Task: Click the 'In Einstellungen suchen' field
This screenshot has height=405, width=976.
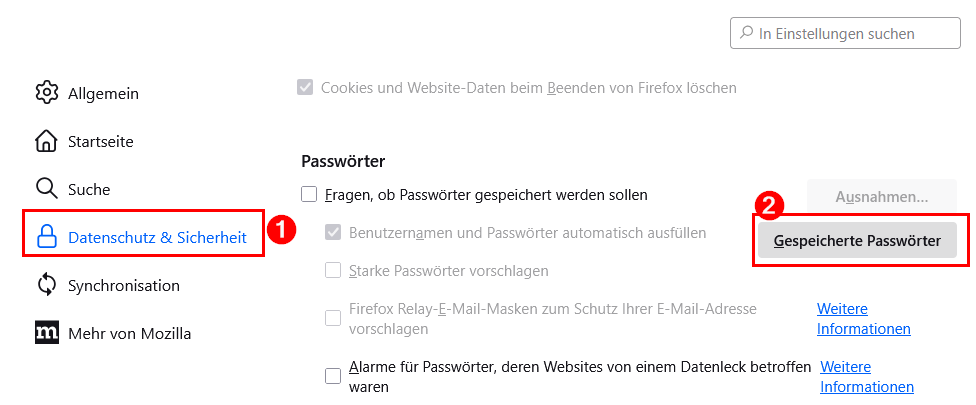Action: 845,33
